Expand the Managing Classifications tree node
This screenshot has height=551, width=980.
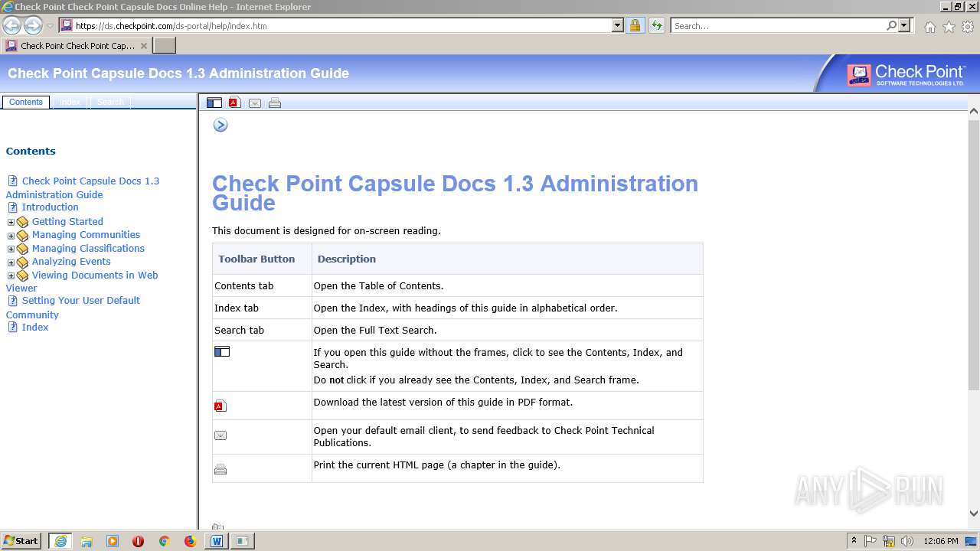(x=11, y=249)
